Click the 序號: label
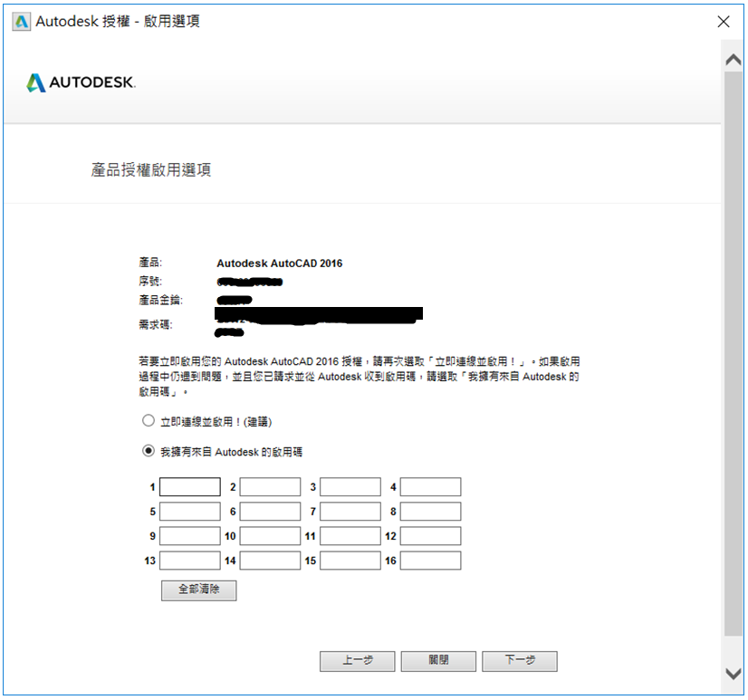 pos(150,281)
